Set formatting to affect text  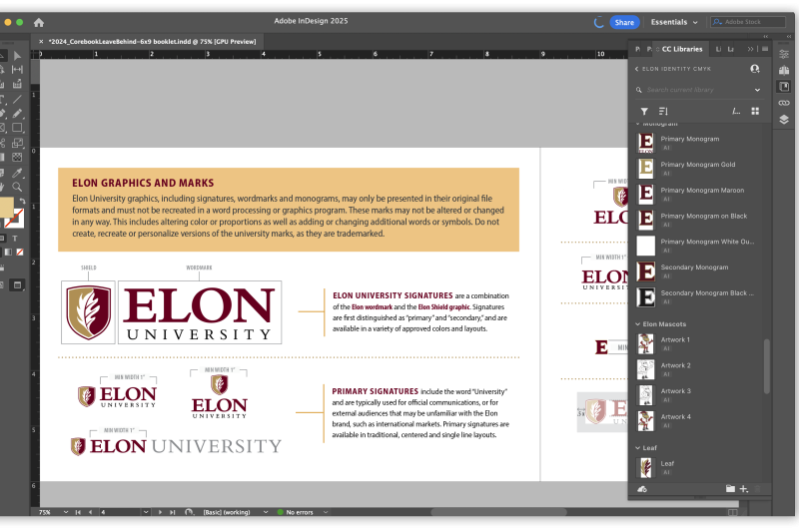(15, 239)
